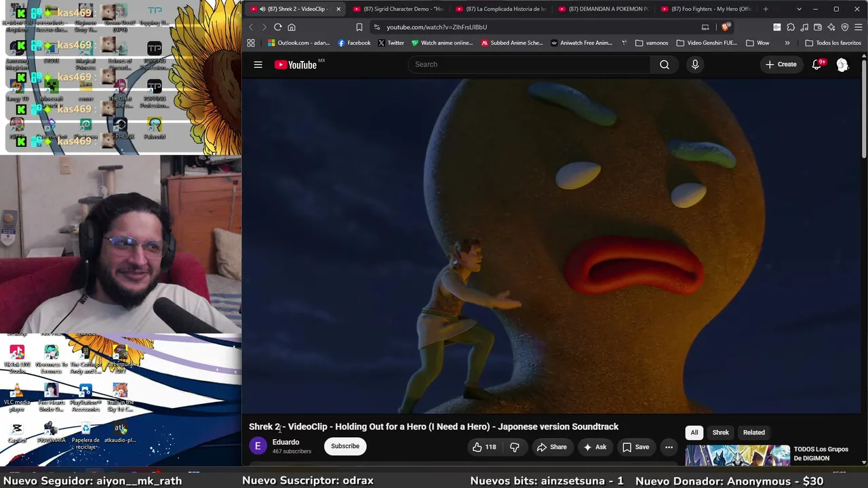Reload the page in the browser

277,27
